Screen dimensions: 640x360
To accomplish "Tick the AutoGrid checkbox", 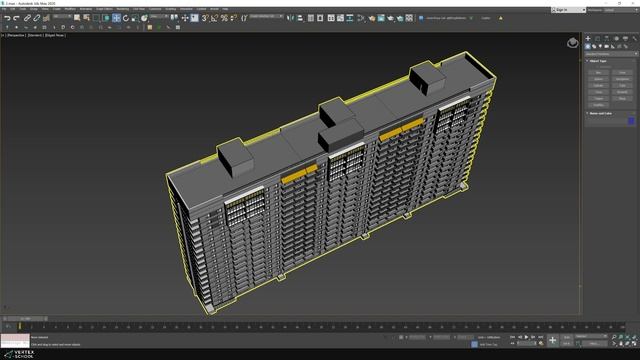I will (x=598, y=67).
